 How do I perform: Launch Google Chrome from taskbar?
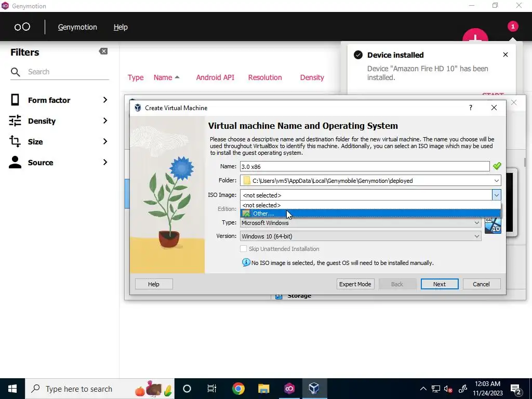click(238, 389)
